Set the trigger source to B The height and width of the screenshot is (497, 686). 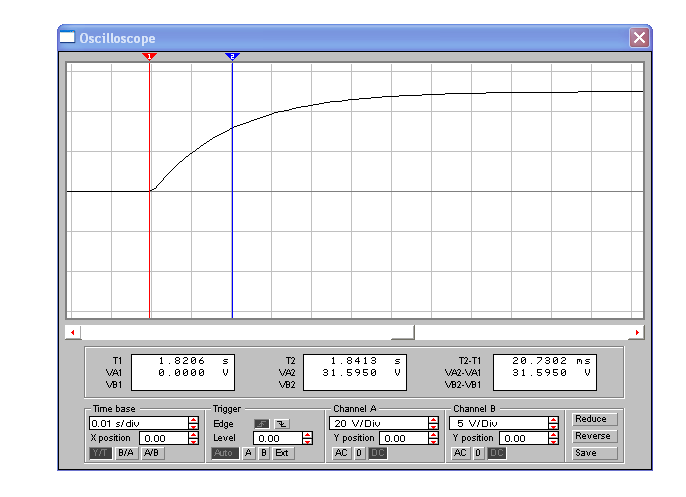[x=264, y=453]
